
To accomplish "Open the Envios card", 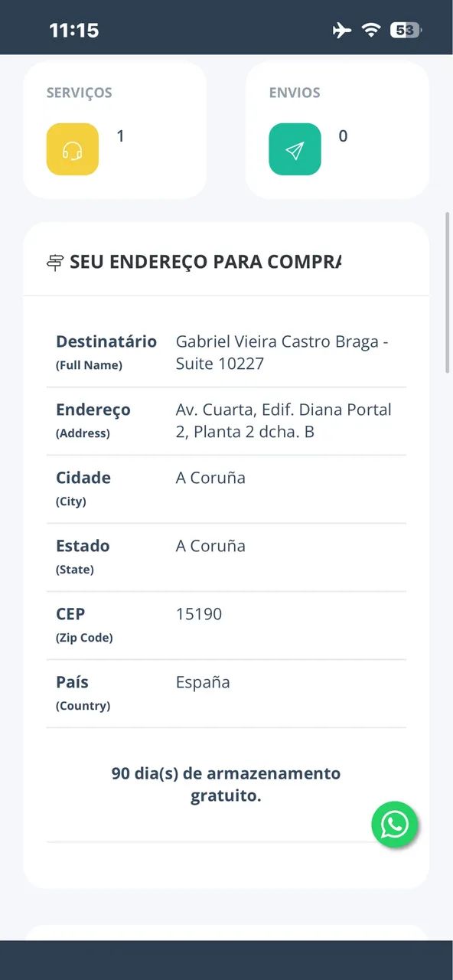I will (337, 130).
